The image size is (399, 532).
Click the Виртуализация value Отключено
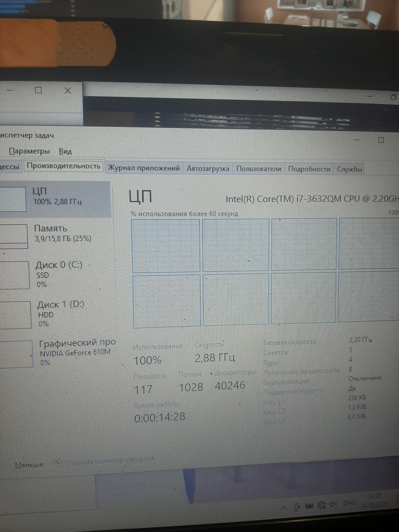365,378
